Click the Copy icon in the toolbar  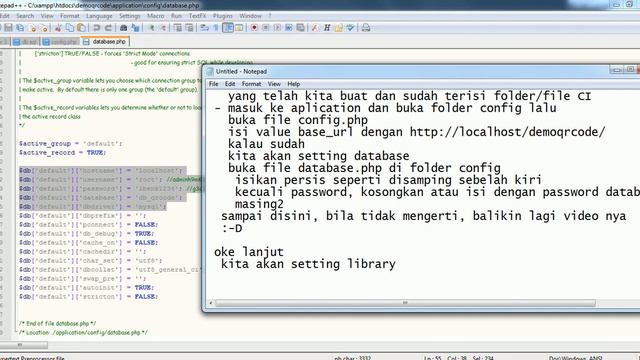[x=70, y=28]
